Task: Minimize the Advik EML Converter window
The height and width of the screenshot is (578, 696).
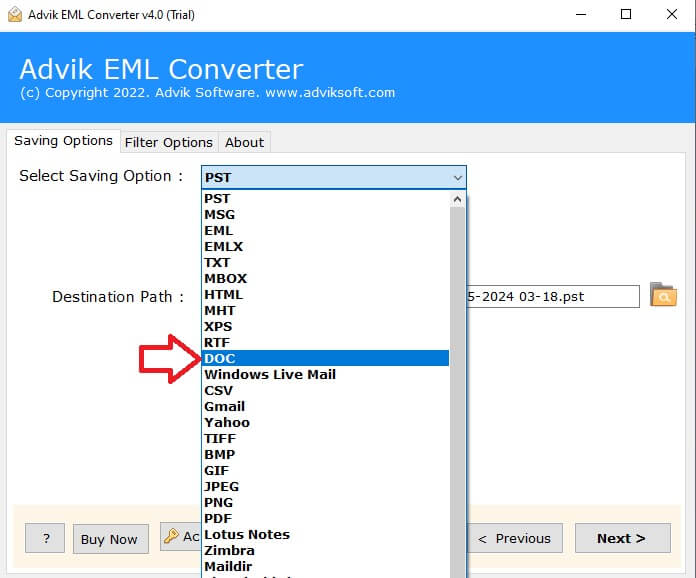Action: (x=581, y=14)
